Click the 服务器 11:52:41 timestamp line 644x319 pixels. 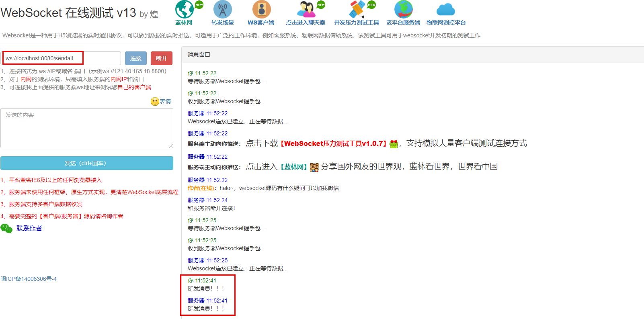[207, 301]
